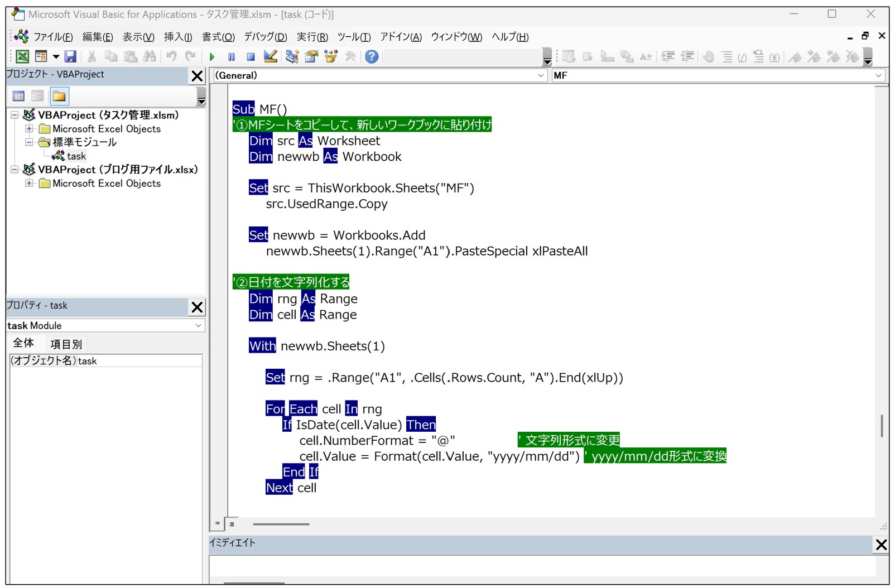Image resolution: width=895 pixels, height=588 pixels.
Task: Click the View Microsoft Excel icon
Action: [22, 56]
